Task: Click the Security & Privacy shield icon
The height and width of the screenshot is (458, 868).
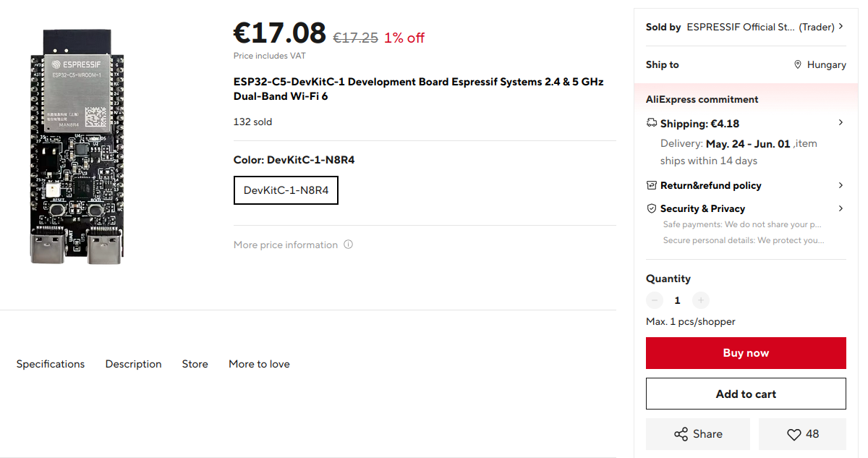Action: click(652, 208)
